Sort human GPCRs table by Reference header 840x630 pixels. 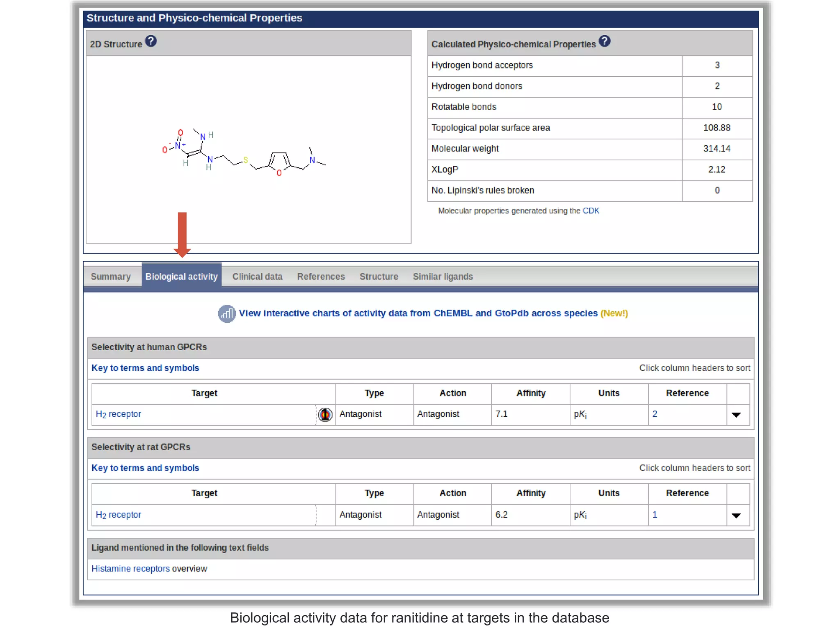tap(687, 393)
